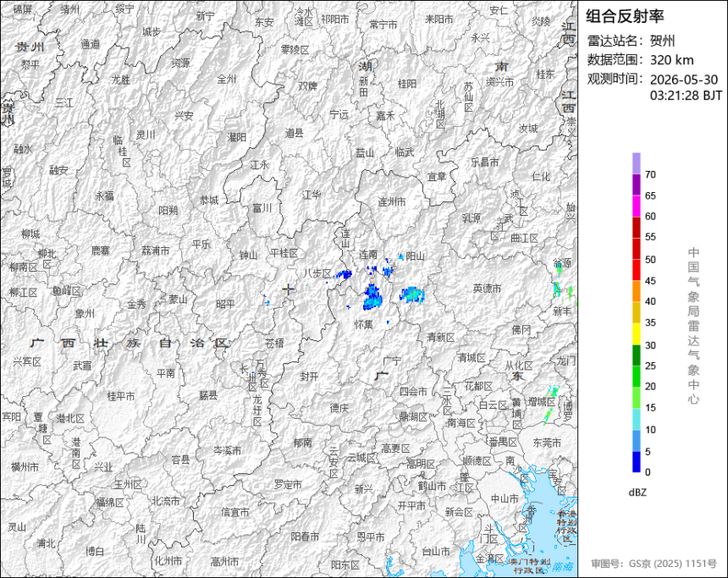Image resolution: width=728 pixels, height=578 pixels.
Task: Select observation date 2026-05-30
Action: pos(684,80)
